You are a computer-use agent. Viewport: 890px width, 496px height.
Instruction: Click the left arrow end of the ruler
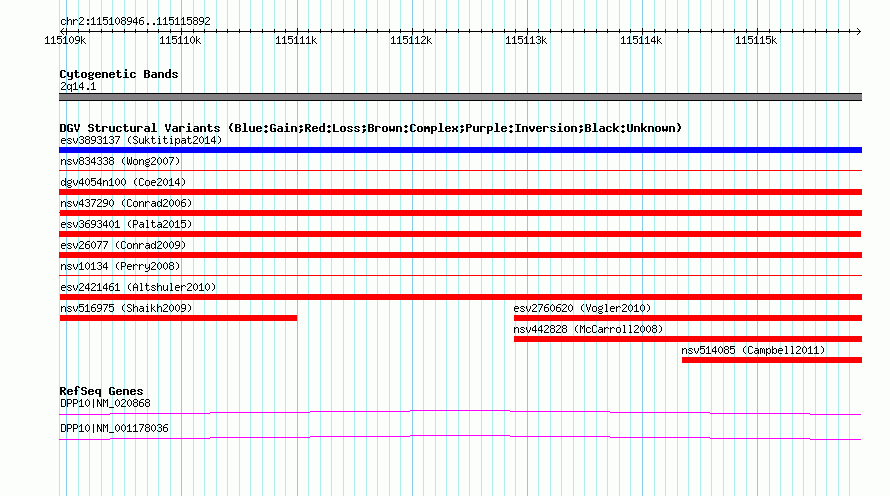point(62,31)
